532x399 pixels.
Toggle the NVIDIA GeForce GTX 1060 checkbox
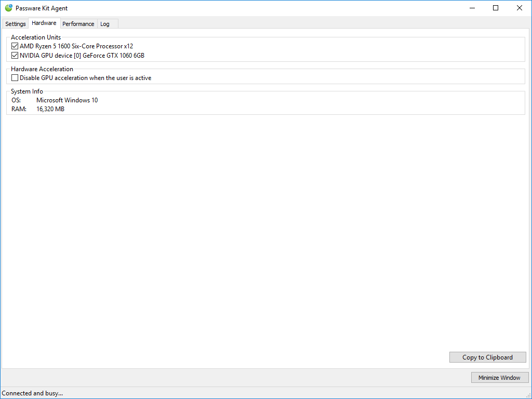tap(15, 56)
